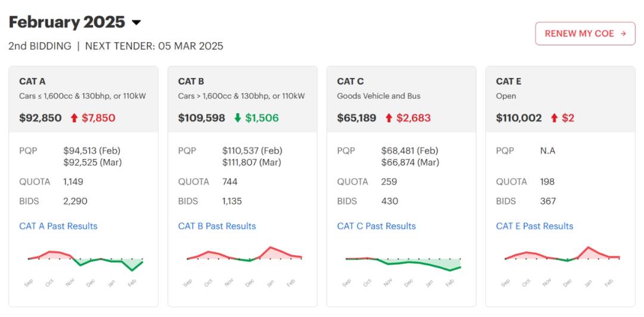The height and width of the screenshot is (317, 644).
Task: Click the CAT A $92,850 premium price
Action: 41,118
